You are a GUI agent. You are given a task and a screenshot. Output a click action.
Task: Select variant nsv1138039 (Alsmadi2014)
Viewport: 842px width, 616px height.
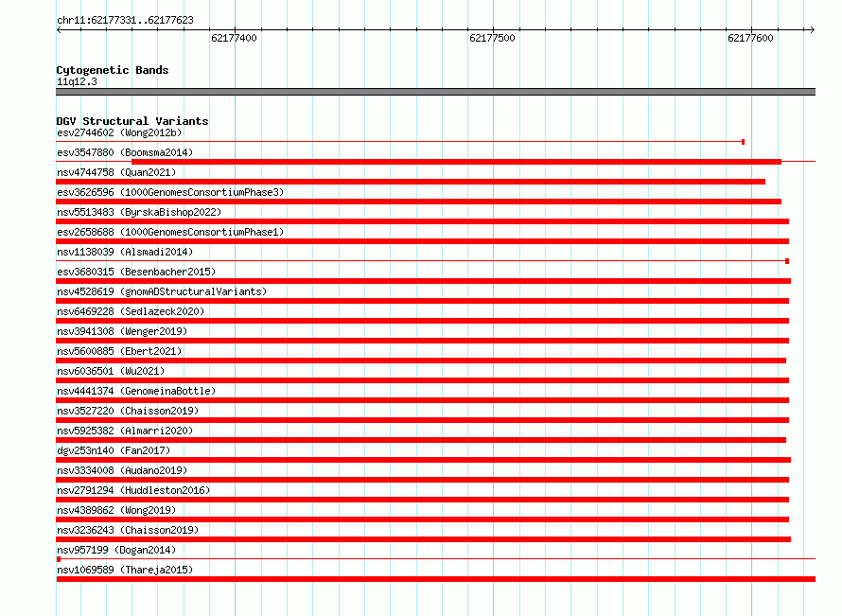[125, 252]
